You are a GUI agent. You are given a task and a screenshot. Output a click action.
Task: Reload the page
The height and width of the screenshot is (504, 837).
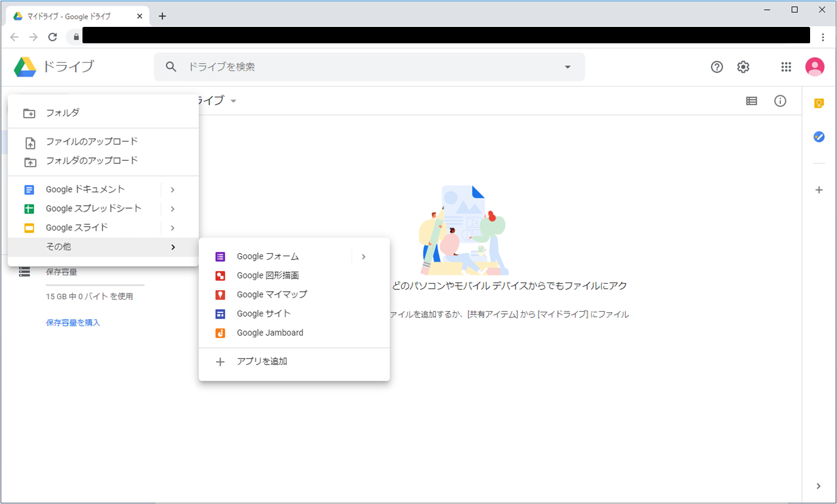53,37
